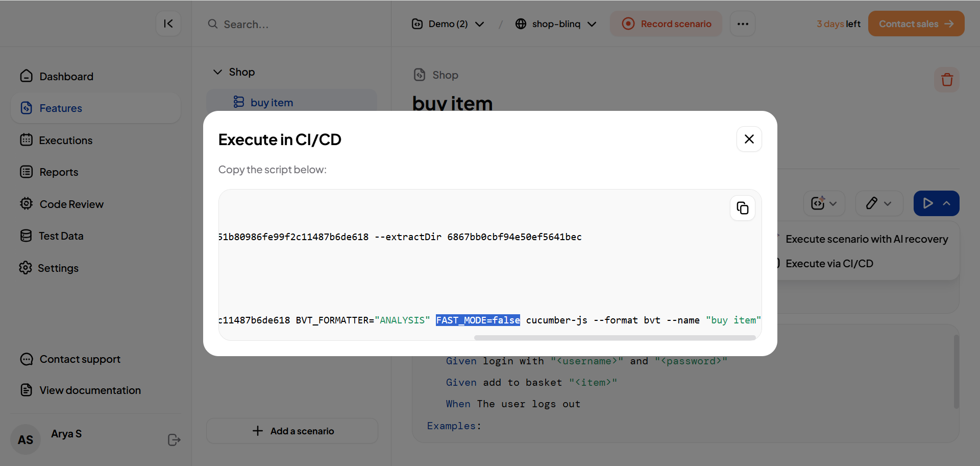The image size is (980, 466).
Task: Focus the Search input field
Action: click(x=296, y=25)
